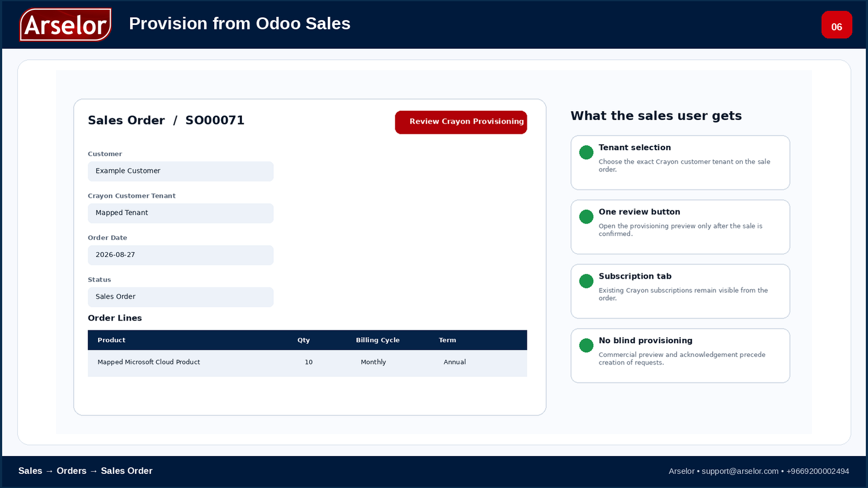Click the Term column header
The width and height of the screenshot is (868, 488).
click(448, 340)
